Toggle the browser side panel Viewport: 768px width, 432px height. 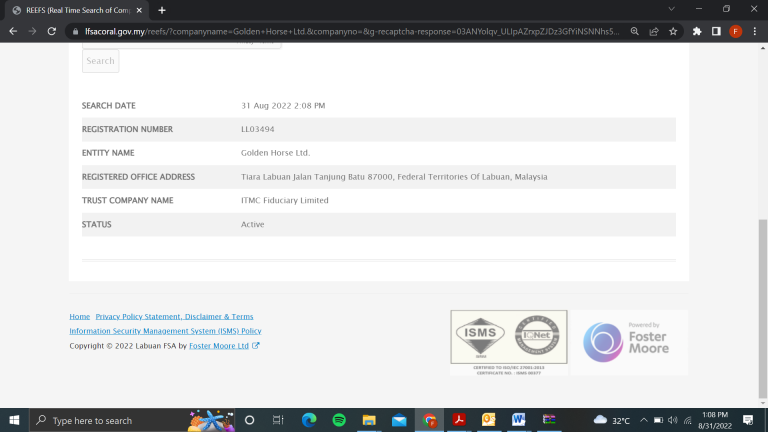[x=716, y=31]
